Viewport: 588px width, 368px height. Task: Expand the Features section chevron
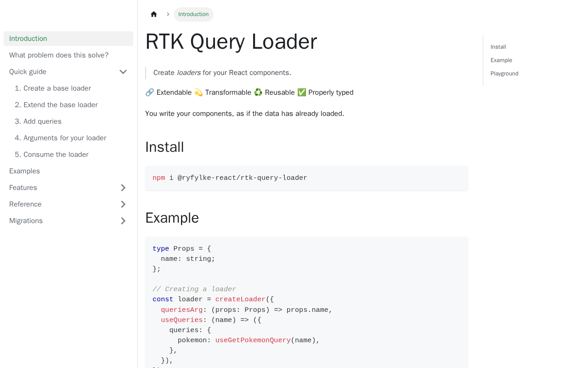(123, 188)
